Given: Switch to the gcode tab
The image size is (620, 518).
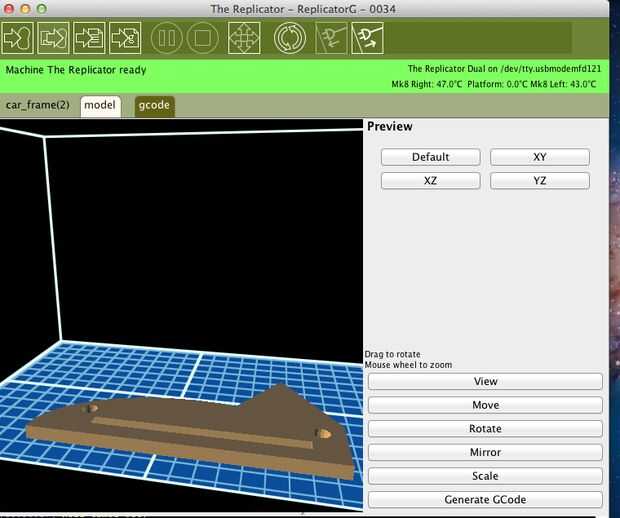Looking at the screenshot, I should [x=154, y=106].
